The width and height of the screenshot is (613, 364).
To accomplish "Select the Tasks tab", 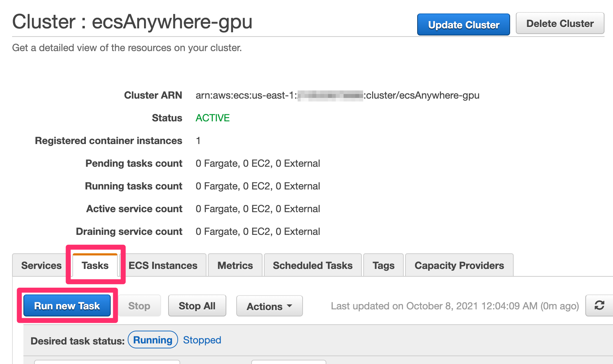I will click(x=95, y=265).
